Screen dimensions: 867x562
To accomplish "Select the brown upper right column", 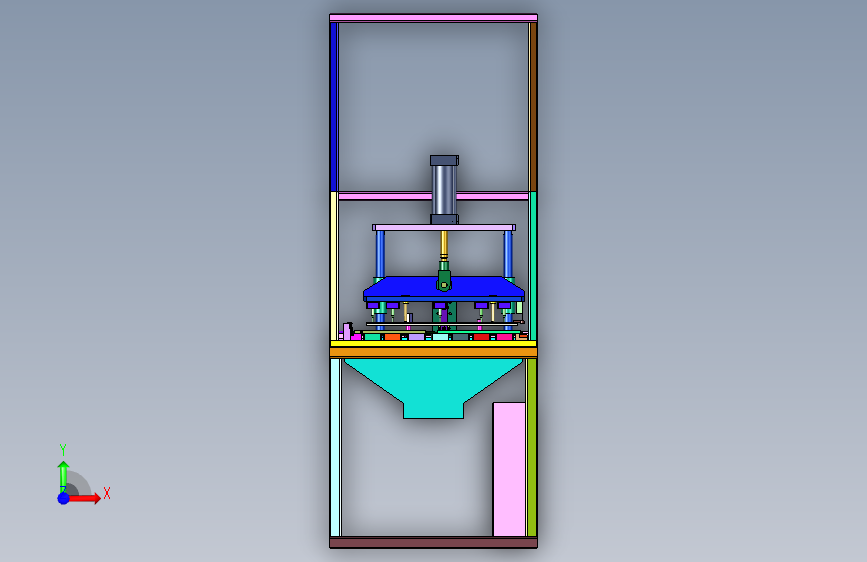I will point(533,107).
